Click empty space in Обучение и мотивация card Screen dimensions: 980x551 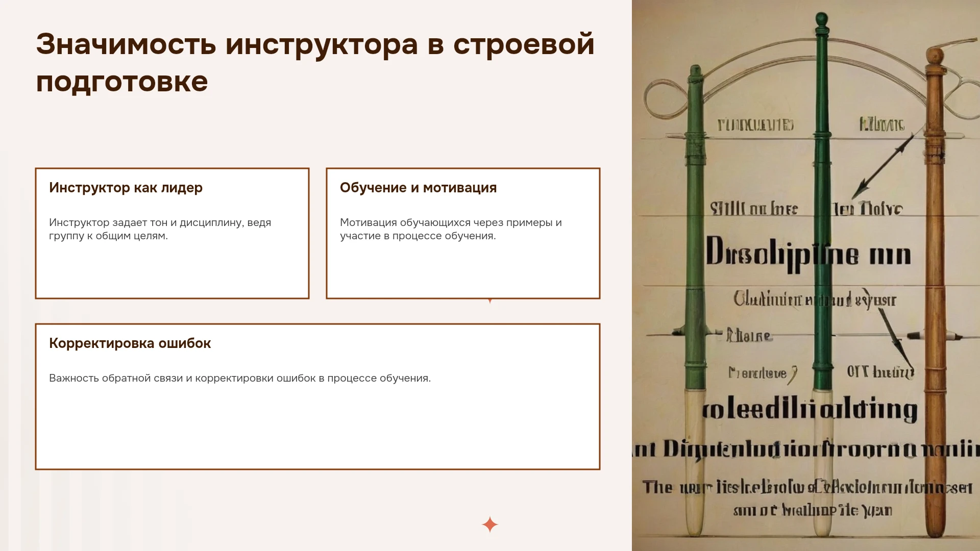click(463, 270)
